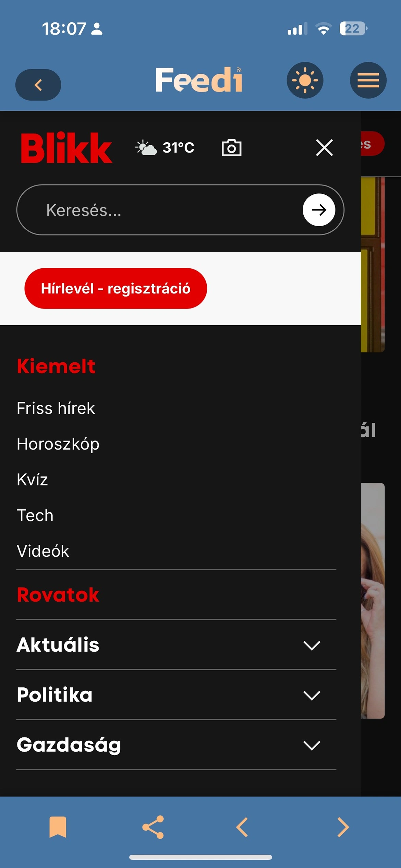
Task: Open Friss hírek section
Action: [56, 408]
